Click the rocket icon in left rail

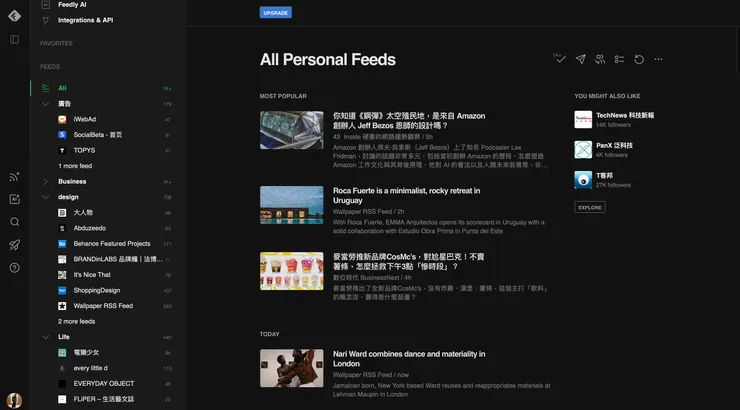click(15, 245)
